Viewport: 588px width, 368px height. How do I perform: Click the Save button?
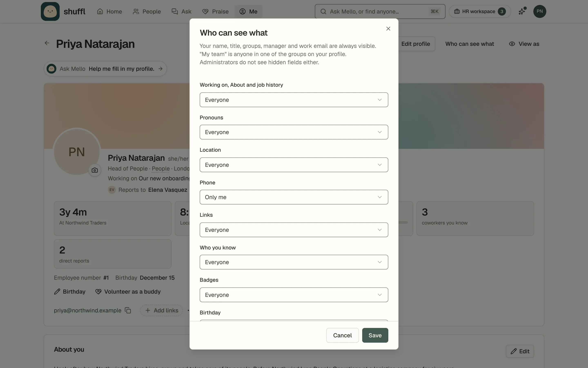point(375,335)
